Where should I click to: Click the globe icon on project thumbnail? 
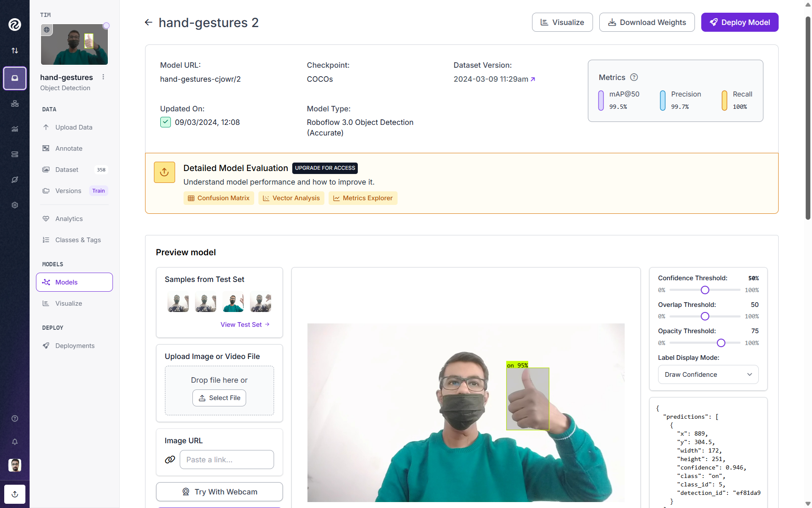click(47, 30)
